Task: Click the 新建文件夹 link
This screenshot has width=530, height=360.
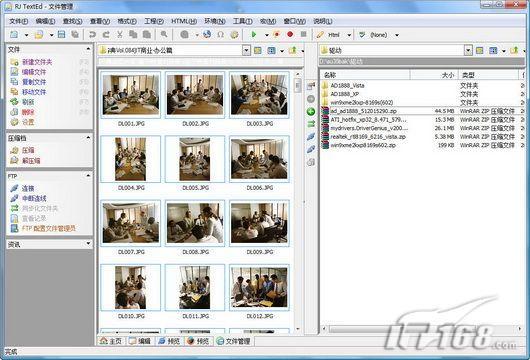Action: pyautogui.click(x=37, y=62)
